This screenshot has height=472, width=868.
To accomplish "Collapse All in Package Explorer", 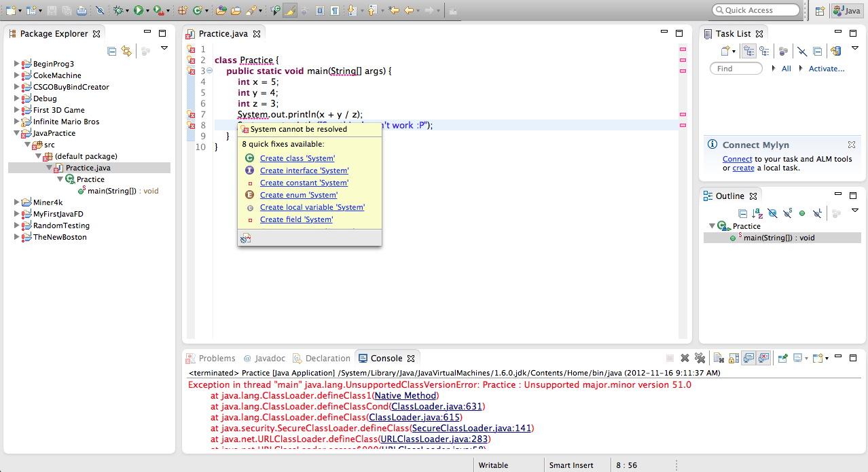I will pos(112,51).
